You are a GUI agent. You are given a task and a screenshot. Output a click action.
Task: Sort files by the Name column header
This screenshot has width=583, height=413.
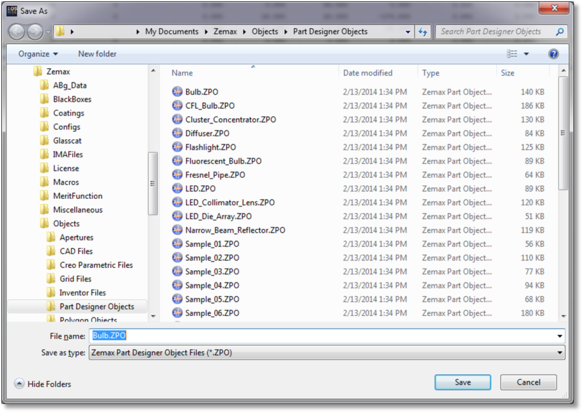[182, 73]
